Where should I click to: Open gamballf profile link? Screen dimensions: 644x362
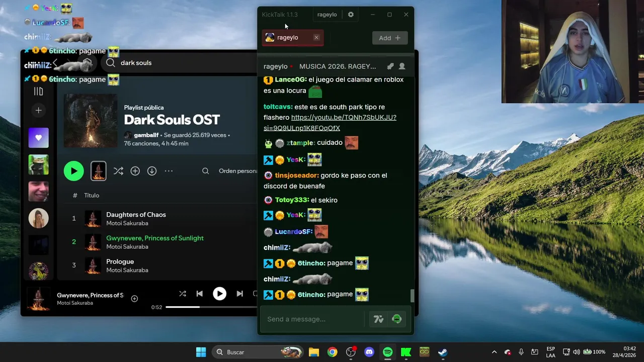coord(146,135)
